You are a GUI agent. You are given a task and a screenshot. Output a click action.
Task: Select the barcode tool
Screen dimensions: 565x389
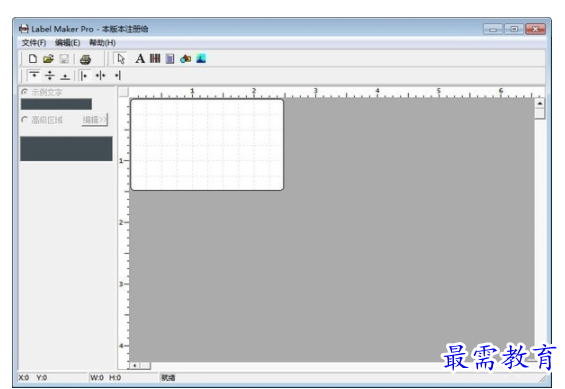[155, 58]
